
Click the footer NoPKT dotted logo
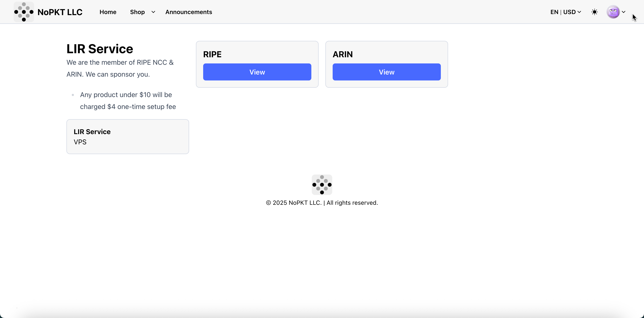[x=322, y=185]
